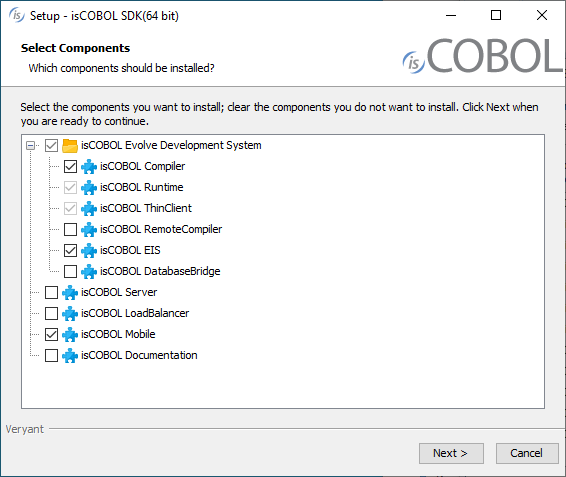This screenshot has height=477, width=566.
Task: Tick the isCOBOL Documentation checkbox
Action: tap(51, 355)
